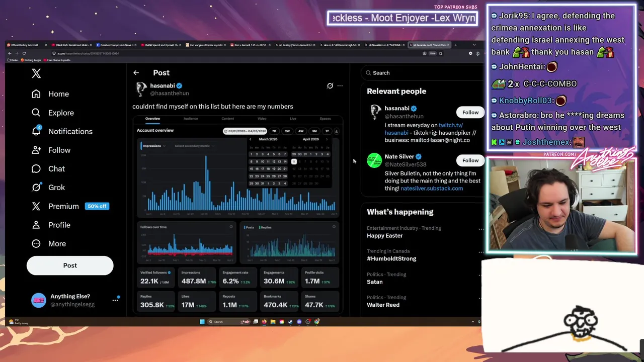
Task: Click the white Post button
Action: tap(70, 265)
